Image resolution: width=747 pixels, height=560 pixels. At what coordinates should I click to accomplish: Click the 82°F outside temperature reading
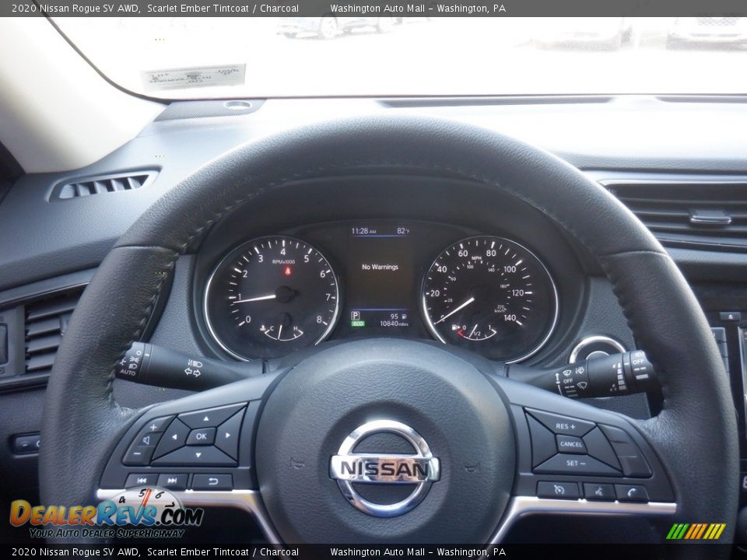403,231
